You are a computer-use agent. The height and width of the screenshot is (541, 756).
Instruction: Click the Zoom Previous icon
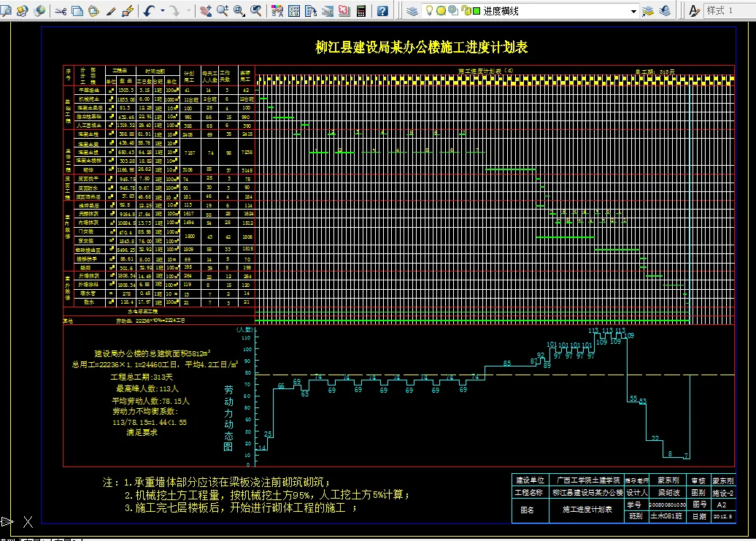point(256,11)
